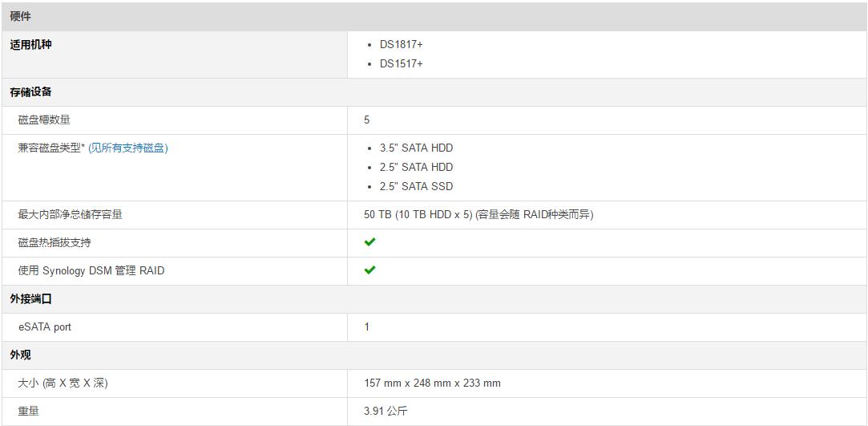Click the 存储设备 section header
The height and width of the screenshot is (426, 868).
31,92
